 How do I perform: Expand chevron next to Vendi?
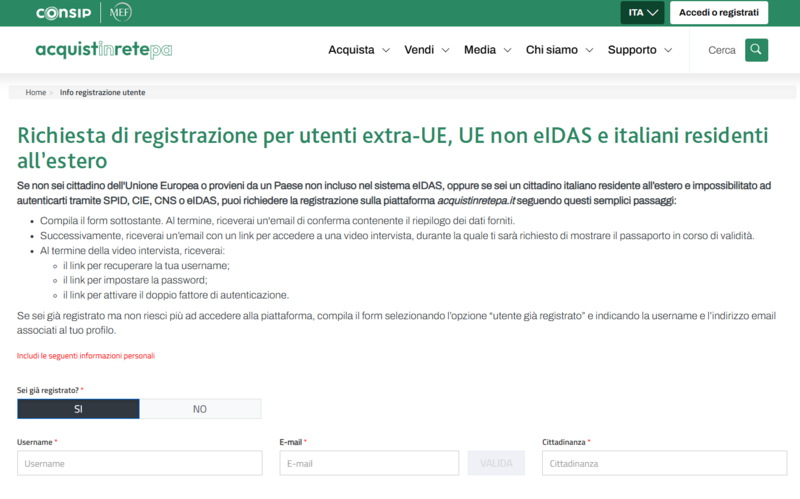point(445,51)
